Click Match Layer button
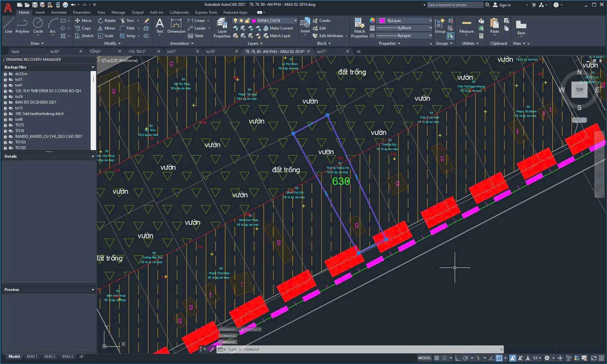 pyautogui.click(x=276, y=36)
